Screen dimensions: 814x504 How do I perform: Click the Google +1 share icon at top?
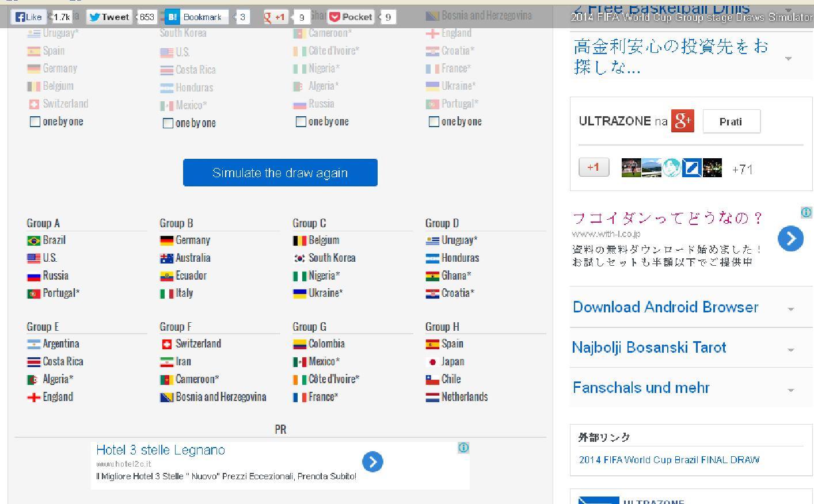coord(275,17)
